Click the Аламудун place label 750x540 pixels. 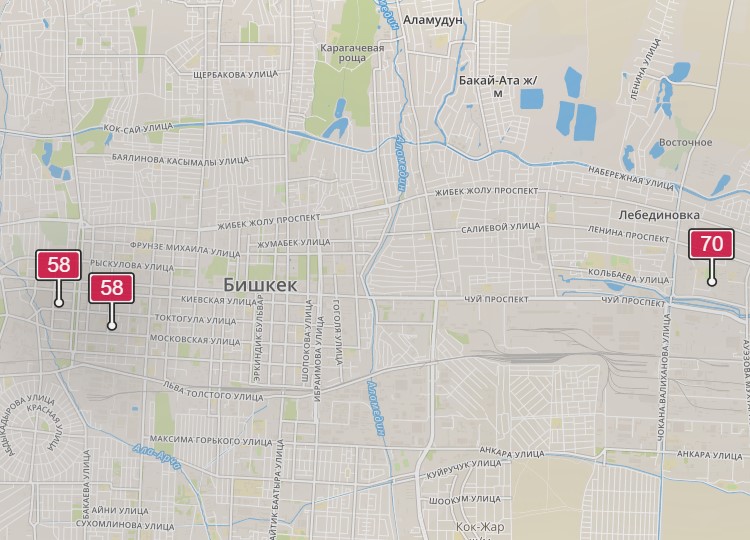433,20
